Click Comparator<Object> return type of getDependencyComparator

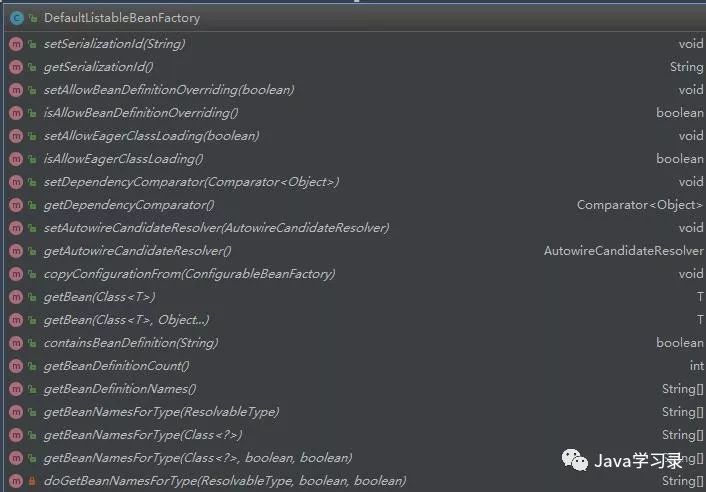click(x=640, y=205)
